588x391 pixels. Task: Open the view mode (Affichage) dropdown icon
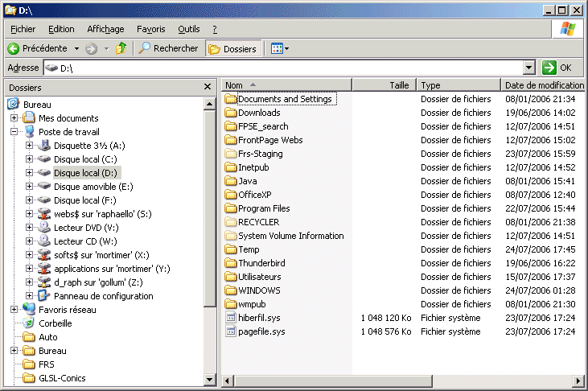point(279,49)
